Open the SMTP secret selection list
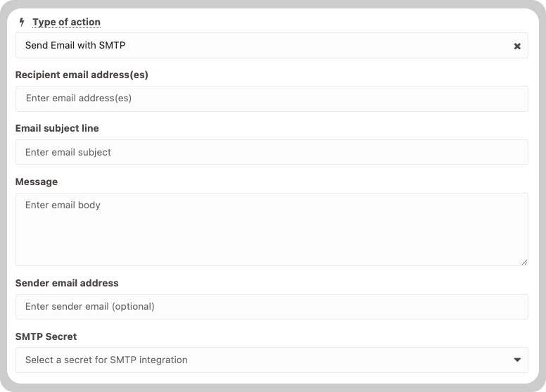The width and height of the screenshot is (546, 392). click(x=272, y=360)
